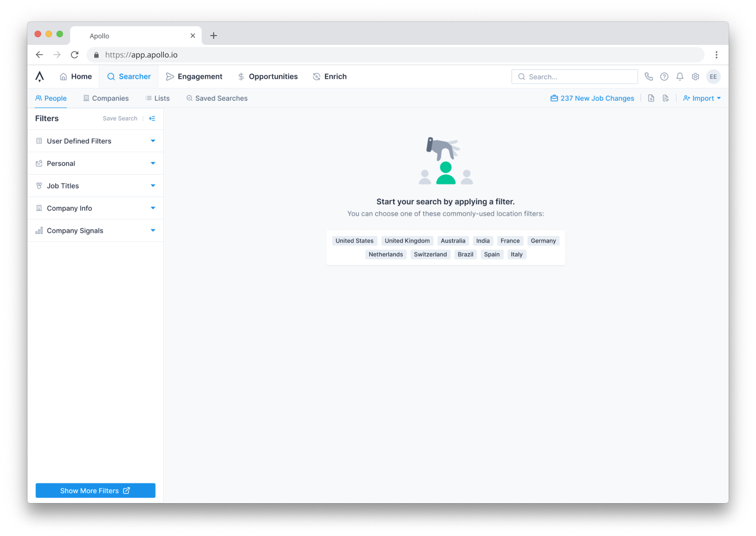The image size is (756, 536).
Task: Apply the Netherlands location filter
Action: click(386, 255)
